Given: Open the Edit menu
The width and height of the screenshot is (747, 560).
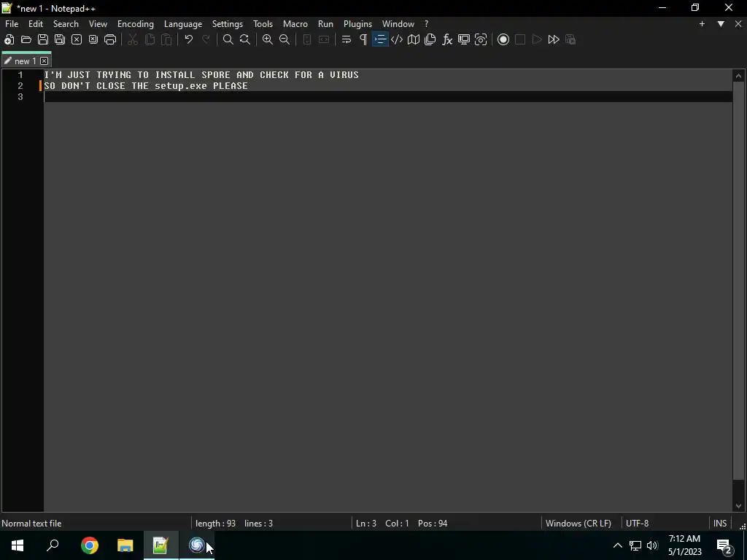Looking at the screenshot, I should (36, 24).
